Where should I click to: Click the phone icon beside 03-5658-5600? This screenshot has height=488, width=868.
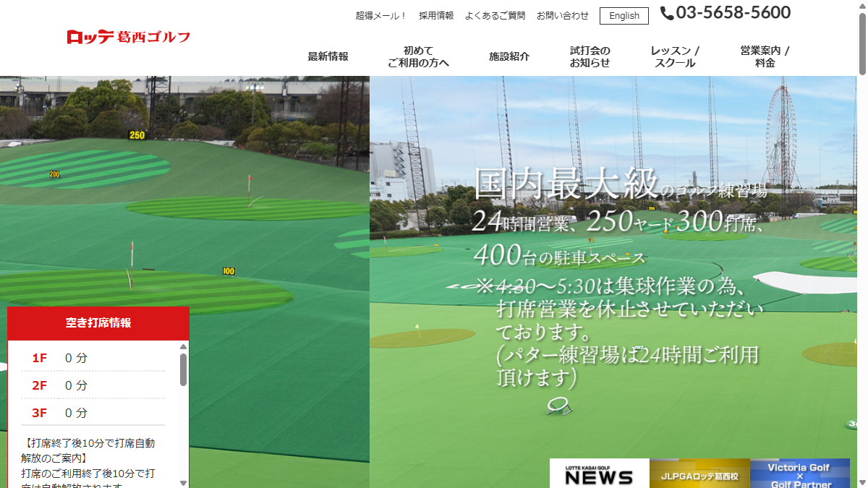pos(667,14)
